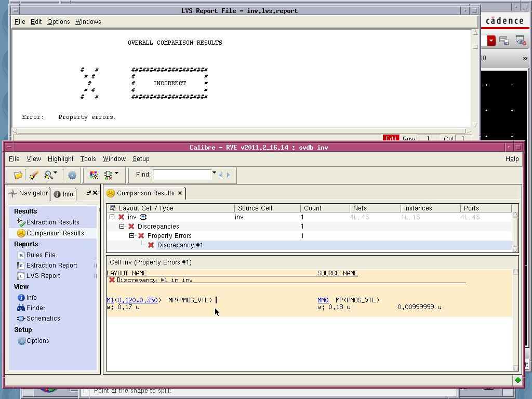Image resolution: width=532 pixels, height=399 pixels.
Task: Open a database with the folder icon
Action: [18, 175]
